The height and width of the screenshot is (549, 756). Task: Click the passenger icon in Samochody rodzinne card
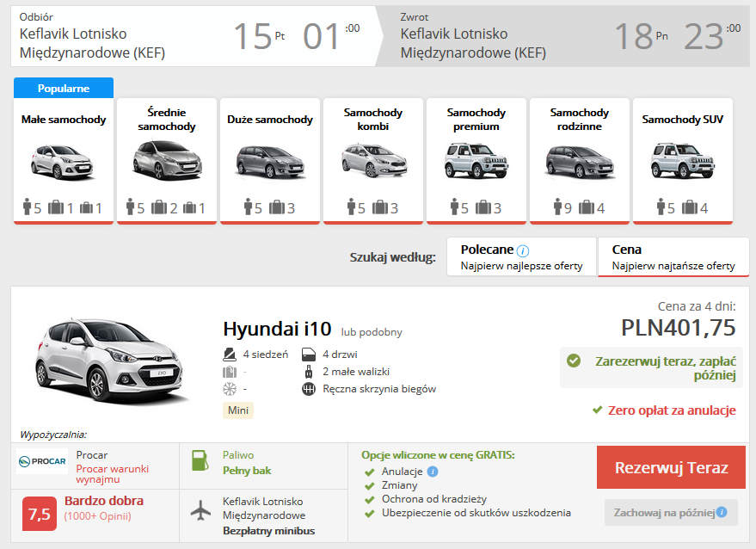(x=558, y=207)
